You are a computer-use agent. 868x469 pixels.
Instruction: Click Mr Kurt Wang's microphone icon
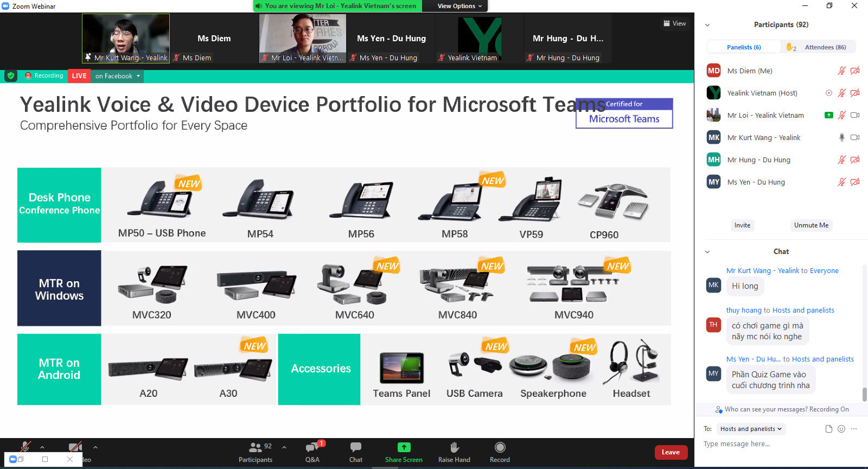pyautogui.click(x=842, y=138)
